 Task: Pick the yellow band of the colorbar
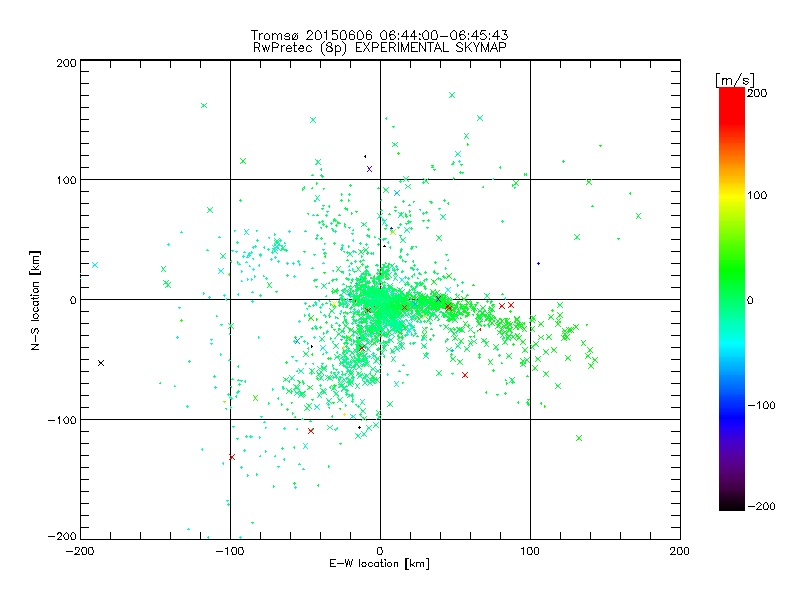(x=732, y=195)
